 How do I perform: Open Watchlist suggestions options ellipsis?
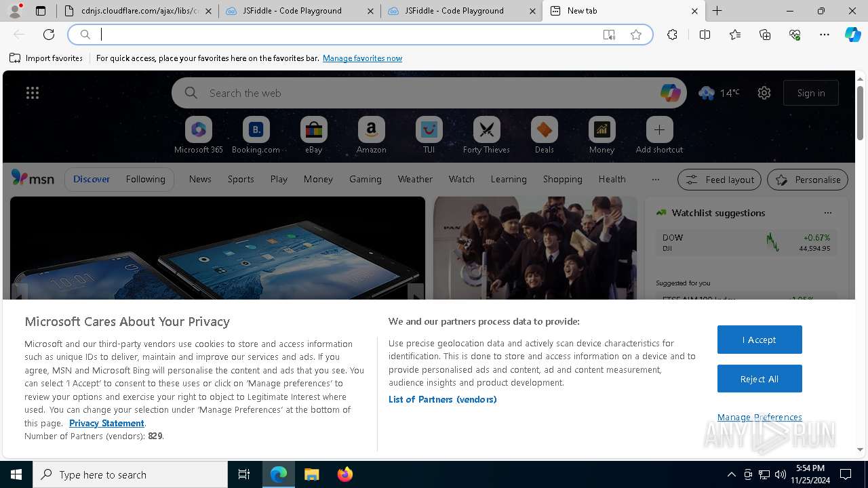point(827,213)
